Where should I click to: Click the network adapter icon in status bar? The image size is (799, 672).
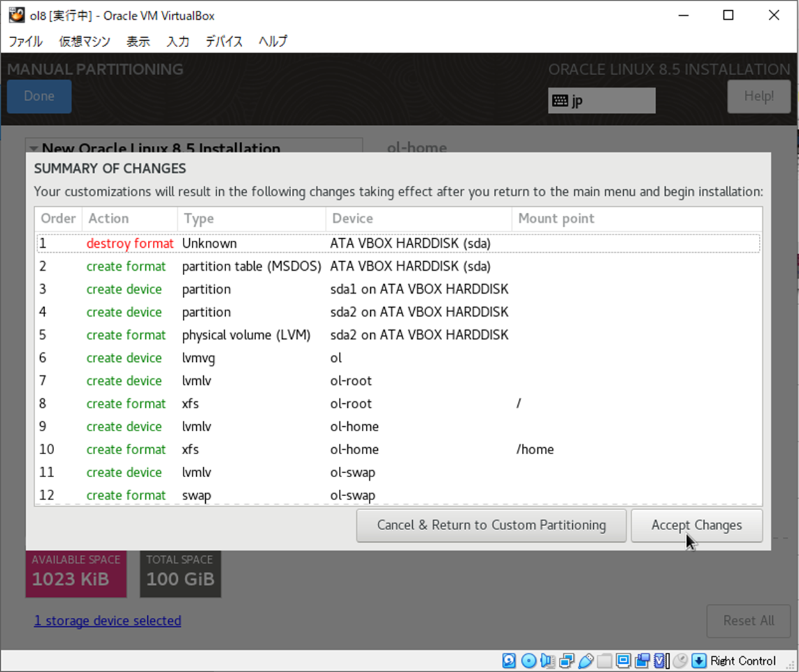coord(566,661)
